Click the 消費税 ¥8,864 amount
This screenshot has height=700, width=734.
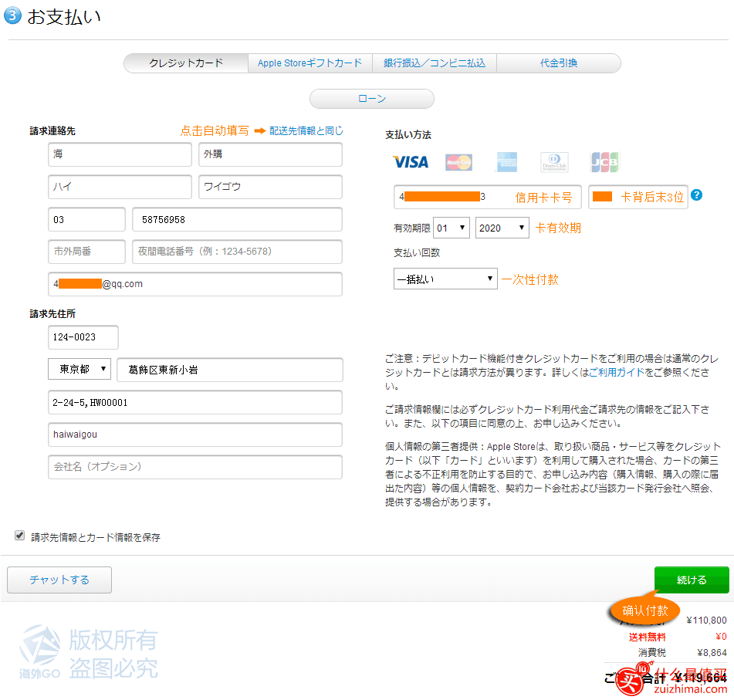712,652
